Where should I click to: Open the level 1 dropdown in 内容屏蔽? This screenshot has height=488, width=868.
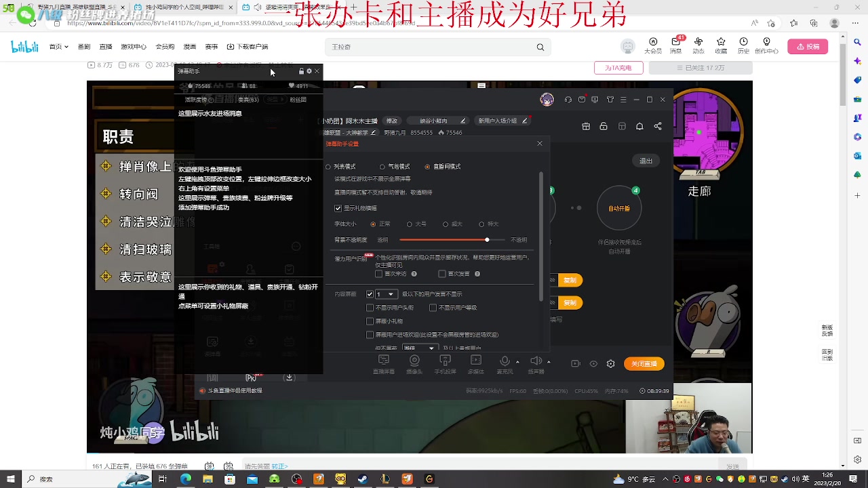387,294
